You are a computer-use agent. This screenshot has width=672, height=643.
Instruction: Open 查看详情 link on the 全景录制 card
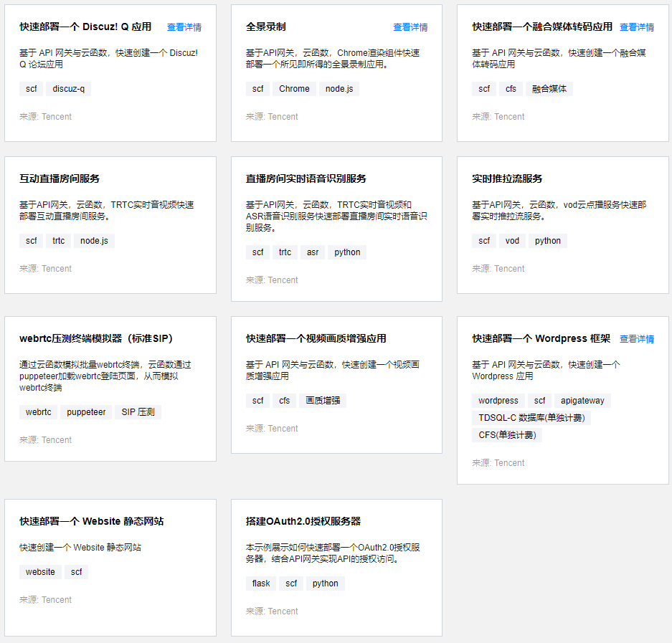tap(410, 27)
